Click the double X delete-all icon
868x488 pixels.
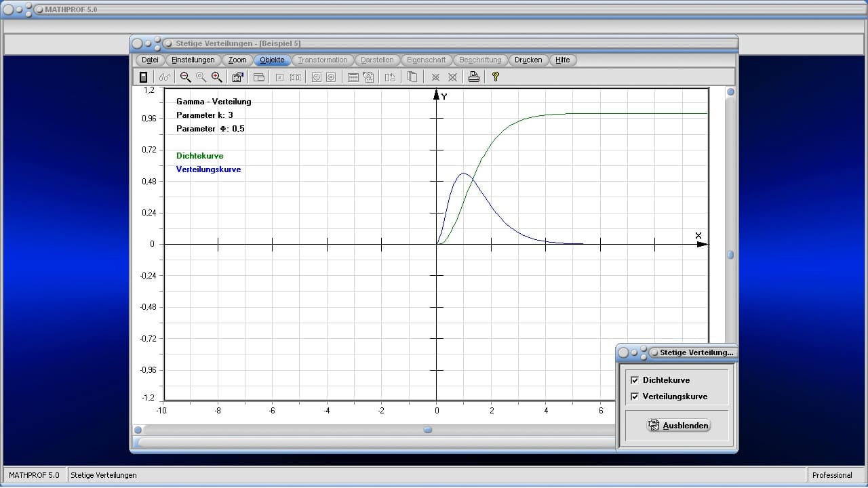click(452, 77)
